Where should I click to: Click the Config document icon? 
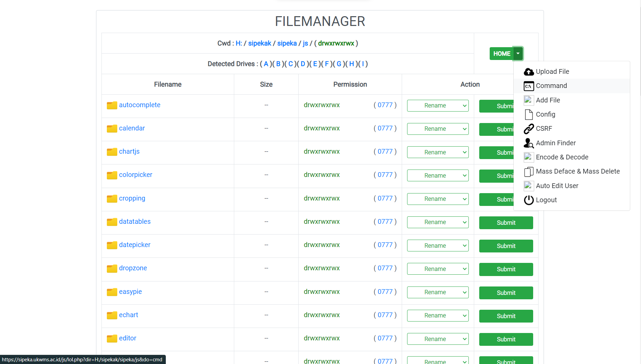[x=529, y=114]
